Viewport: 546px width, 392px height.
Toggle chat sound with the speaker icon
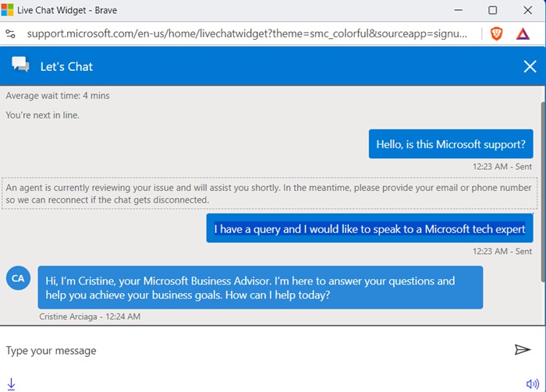[x=533, y=384]
